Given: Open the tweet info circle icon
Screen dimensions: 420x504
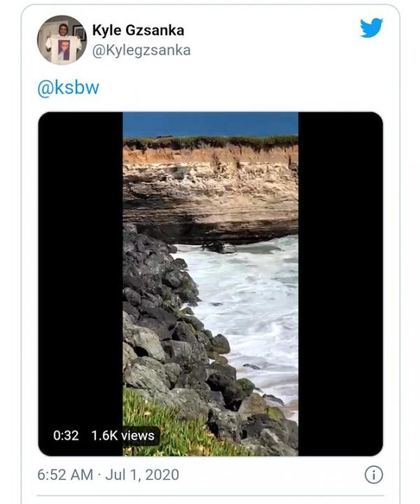Looking at the screenshot, I should pyautogui.click(x=374, y=475).
